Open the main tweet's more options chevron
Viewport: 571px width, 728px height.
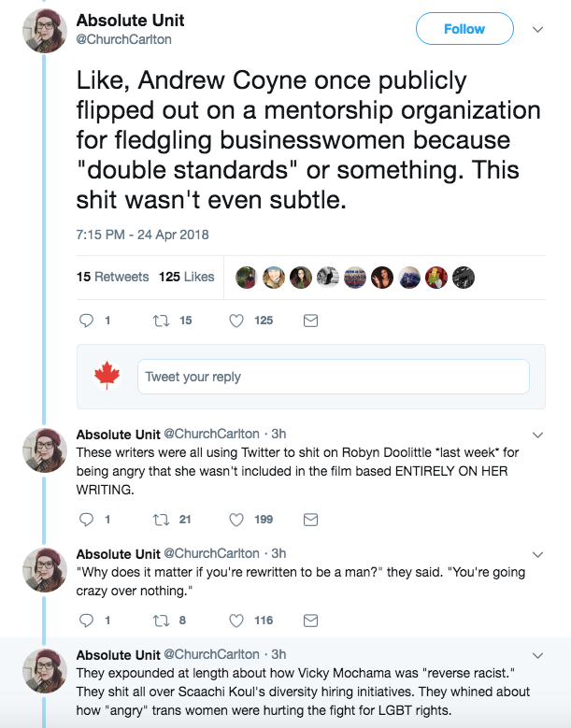coord(537,29)
